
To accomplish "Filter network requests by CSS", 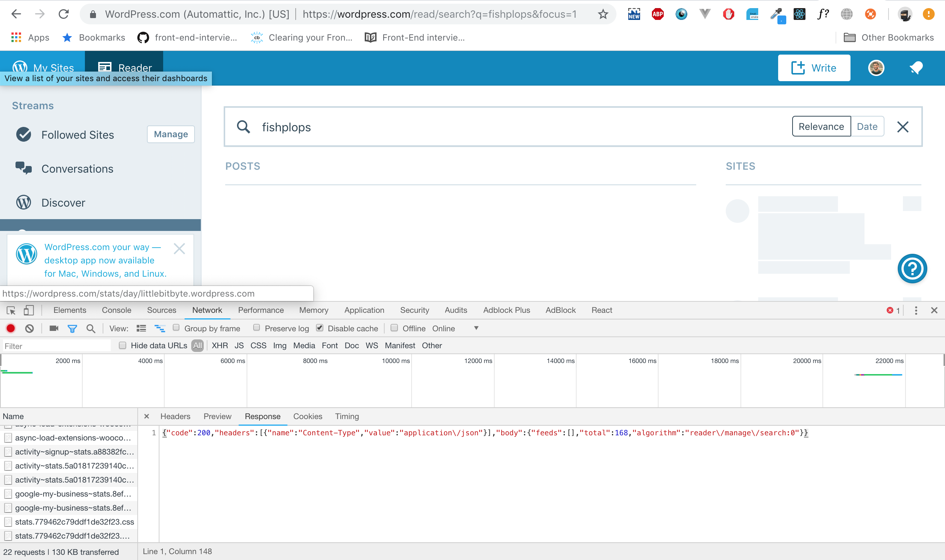I will click(258, 345).
